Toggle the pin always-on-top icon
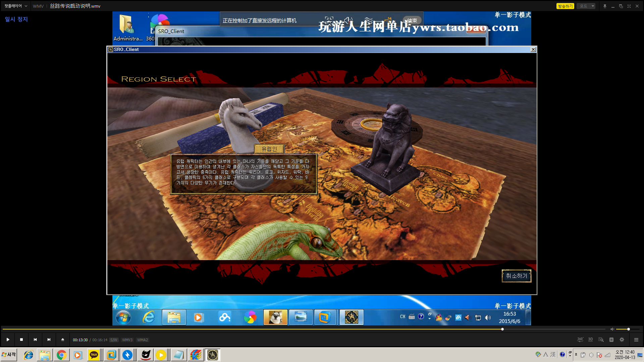644x362 pixels. [x=605, y=6]
